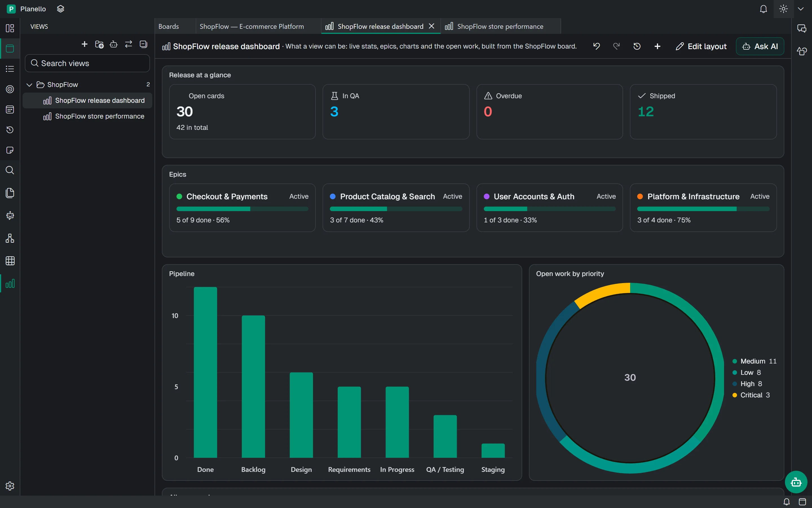Click the Search views input field

click(87, 63)
